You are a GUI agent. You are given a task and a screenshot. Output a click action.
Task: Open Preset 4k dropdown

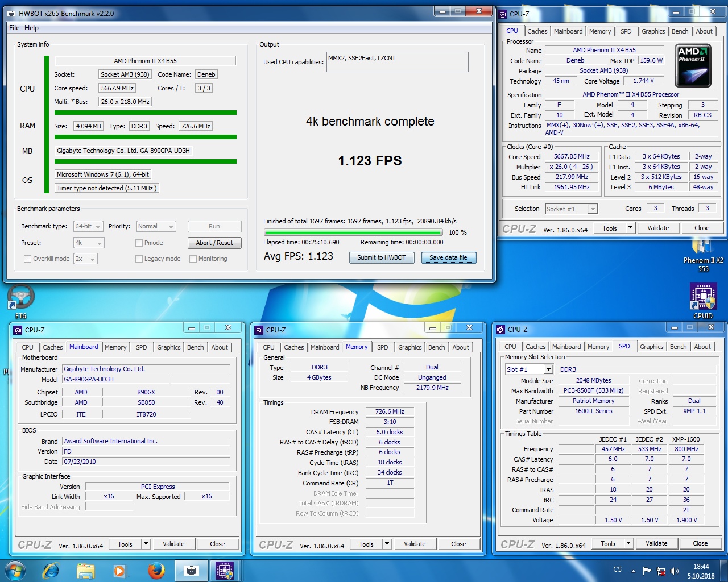[x=89, y=243]
